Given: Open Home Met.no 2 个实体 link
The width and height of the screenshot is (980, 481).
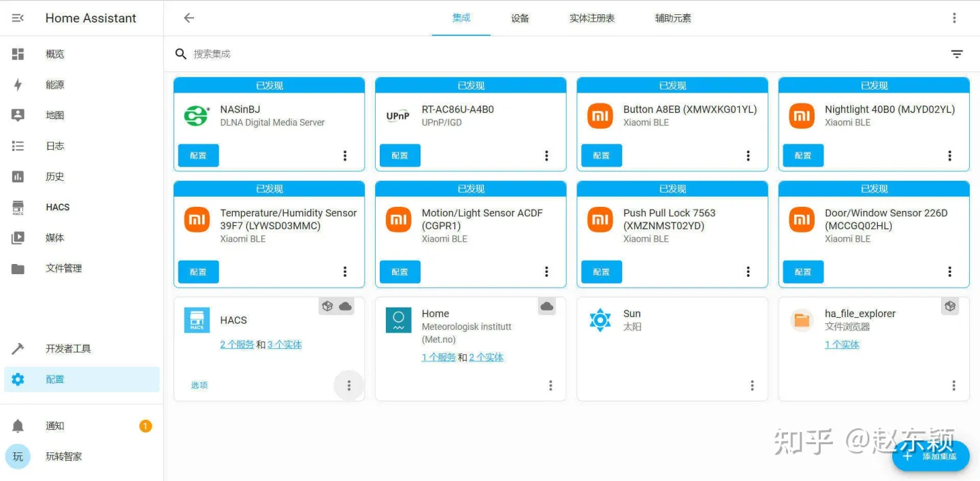Looking at the screenshot, I should point(487,357).
